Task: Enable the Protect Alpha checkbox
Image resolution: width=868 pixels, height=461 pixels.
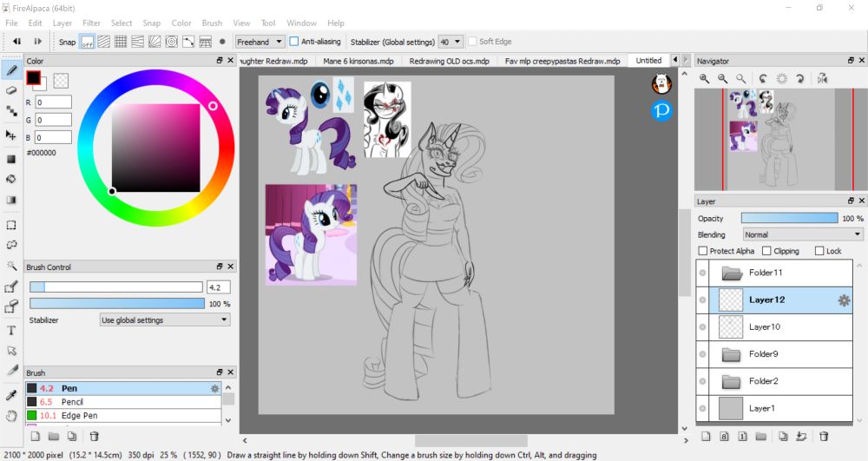Action: (703, 251)
